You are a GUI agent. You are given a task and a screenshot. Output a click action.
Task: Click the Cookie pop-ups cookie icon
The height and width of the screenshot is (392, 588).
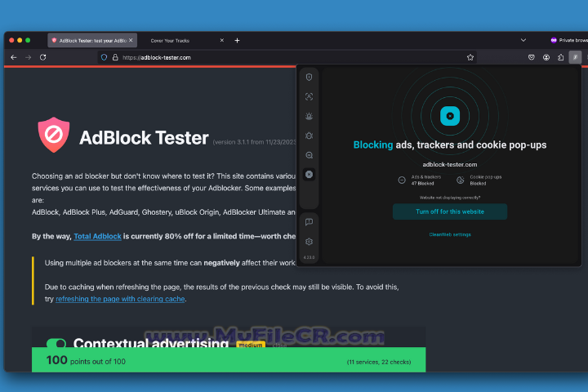pyautogui.click(x=460, y=180)
